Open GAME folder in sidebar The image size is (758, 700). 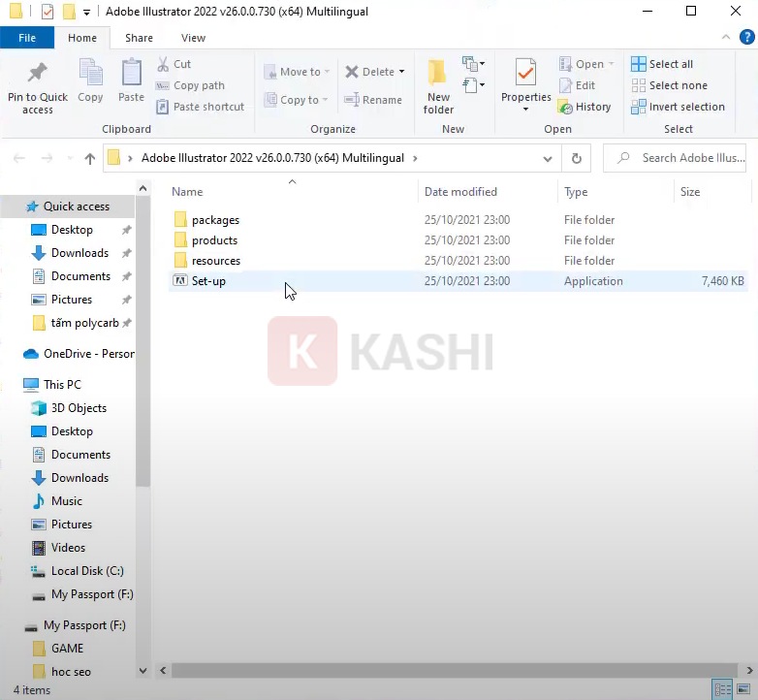coord(67,649)
